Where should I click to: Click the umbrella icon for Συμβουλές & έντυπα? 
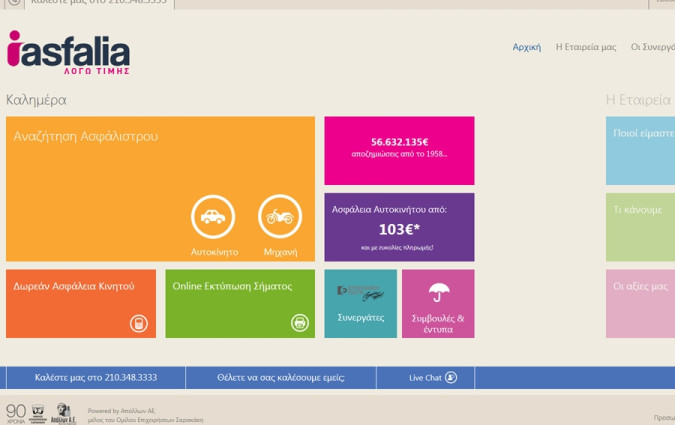coord(438,292)
